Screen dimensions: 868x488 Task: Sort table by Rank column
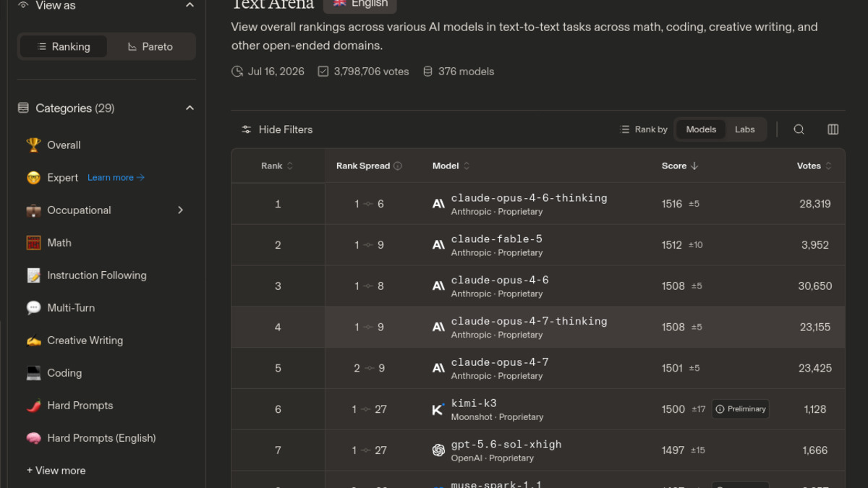pos(277,166)
